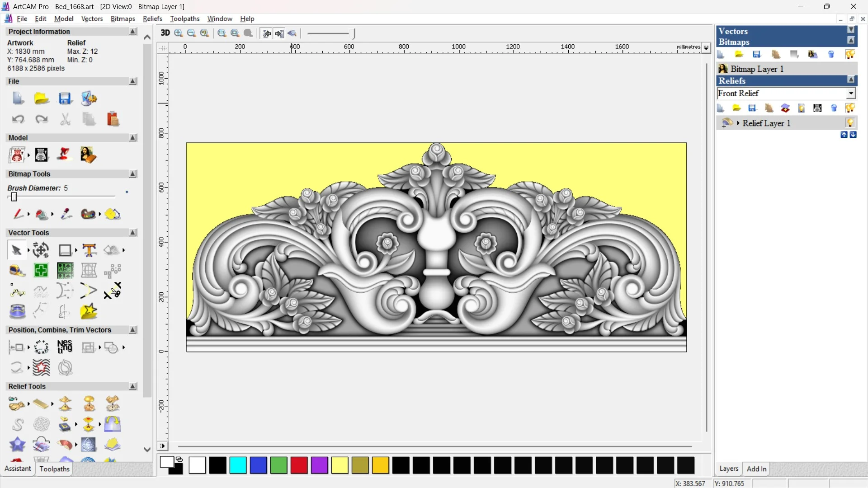Viewport: 868px width, 488px height.
Task: Click the Save file icon
Action: [65, 99]
